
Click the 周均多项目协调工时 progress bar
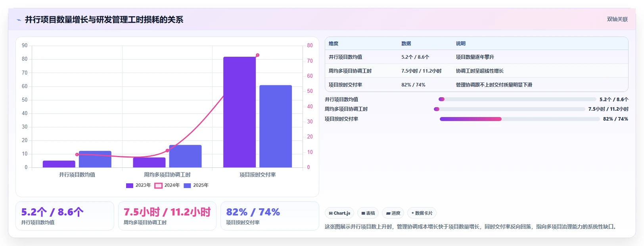click(x=509, y=109)
